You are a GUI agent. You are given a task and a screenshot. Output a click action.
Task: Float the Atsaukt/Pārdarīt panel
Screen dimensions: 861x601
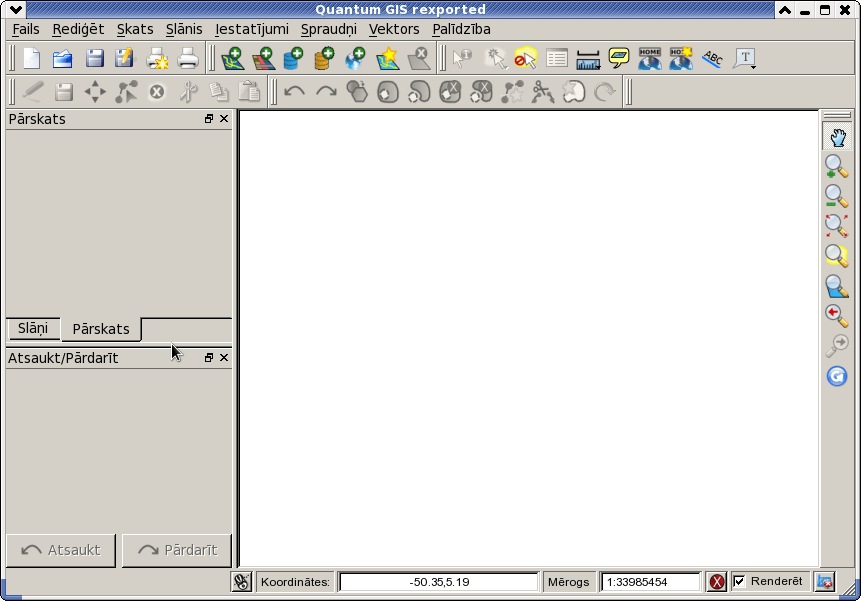click(209, 357)
